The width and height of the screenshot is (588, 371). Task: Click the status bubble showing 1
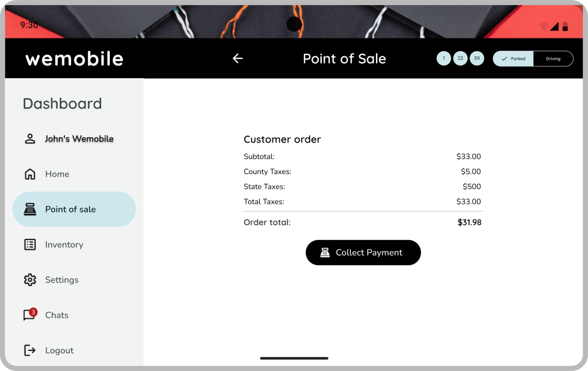[444, 59]
